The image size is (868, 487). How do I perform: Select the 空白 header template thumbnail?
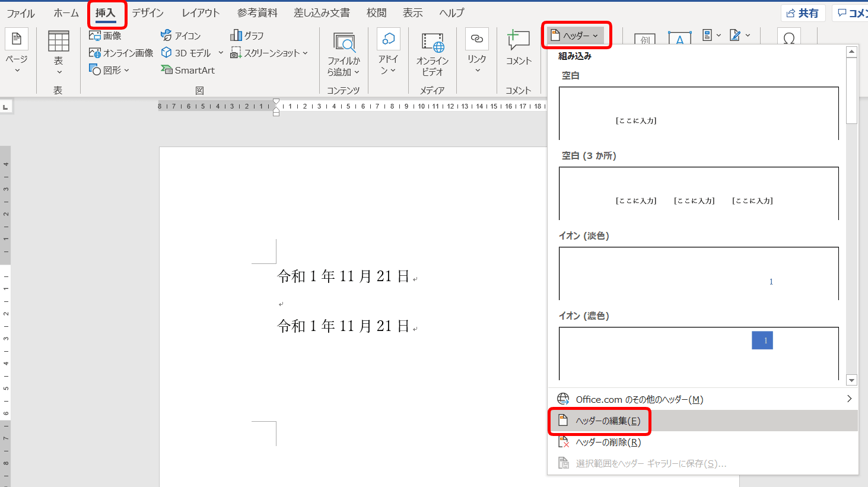pos(699,113)
